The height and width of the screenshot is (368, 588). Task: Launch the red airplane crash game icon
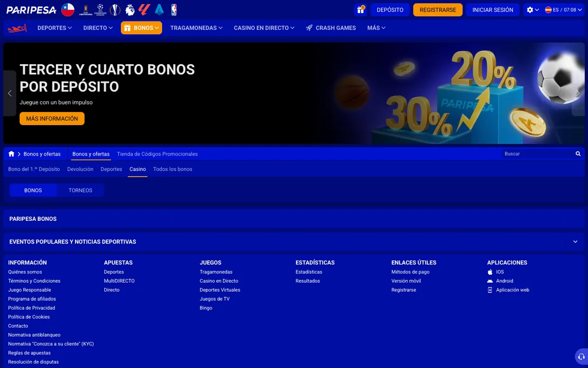pyautogui.click(x=17, y=28)
